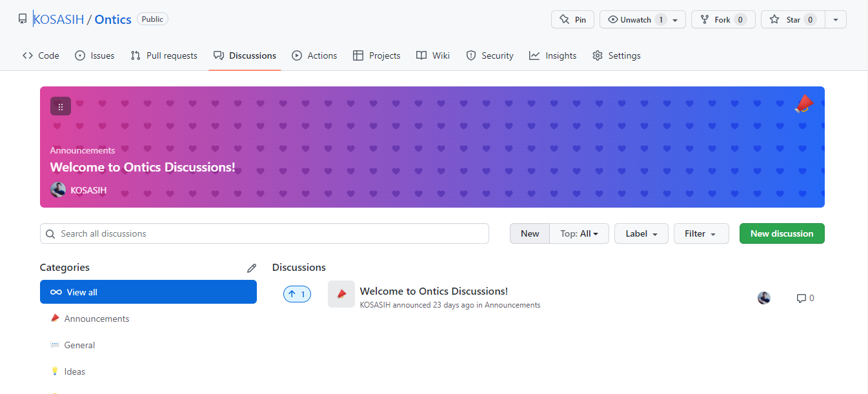Go to the Projects tab
Screen dimensions: 868x394
click(377, 55)
